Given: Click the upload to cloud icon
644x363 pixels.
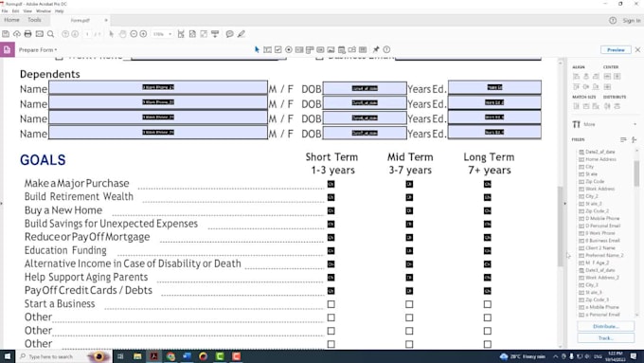Looking at the screenshot, I should click(17, 34).
